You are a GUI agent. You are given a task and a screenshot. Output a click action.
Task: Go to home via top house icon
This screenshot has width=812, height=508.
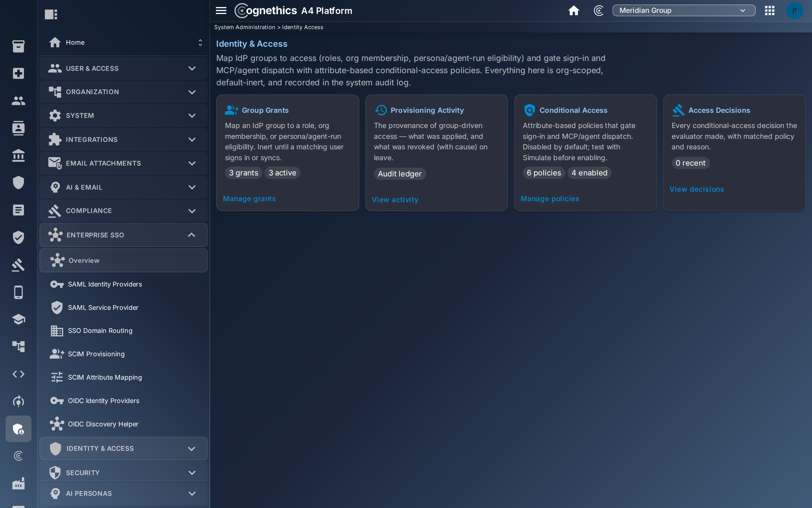(x=573, y=10)
